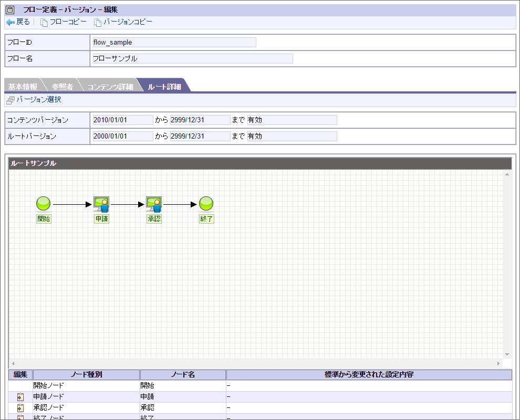Click the フローID field flow_sample
This screenshot has width=520, height=420.
tap(174, 43)
